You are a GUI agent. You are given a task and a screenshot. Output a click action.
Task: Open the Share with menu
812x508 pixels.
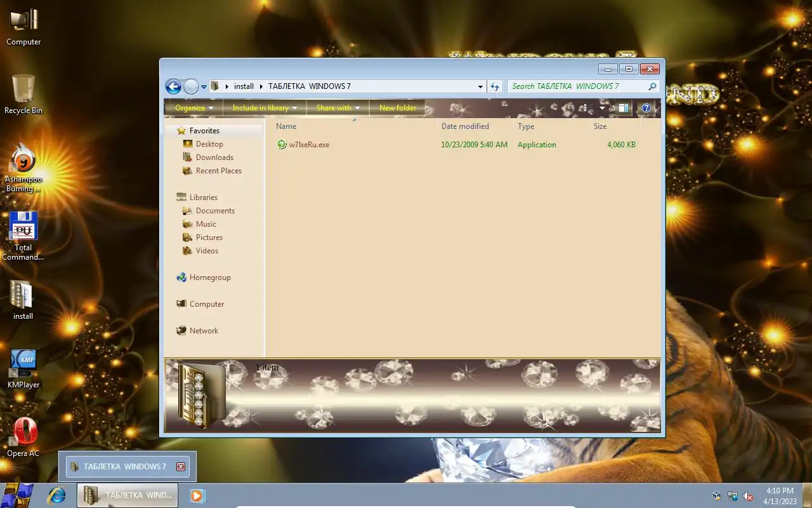pyautogui.click(x=338, y=108)
